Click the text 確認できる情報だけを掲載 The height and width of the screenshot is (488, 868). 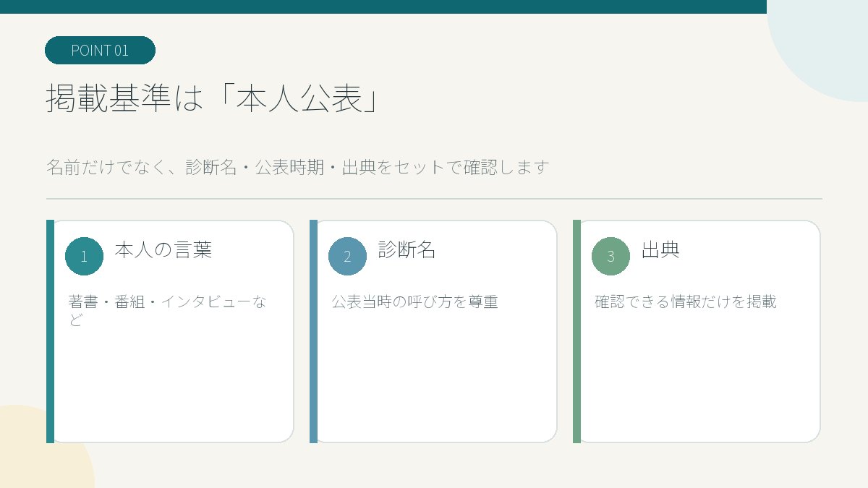tap(686, 301)
